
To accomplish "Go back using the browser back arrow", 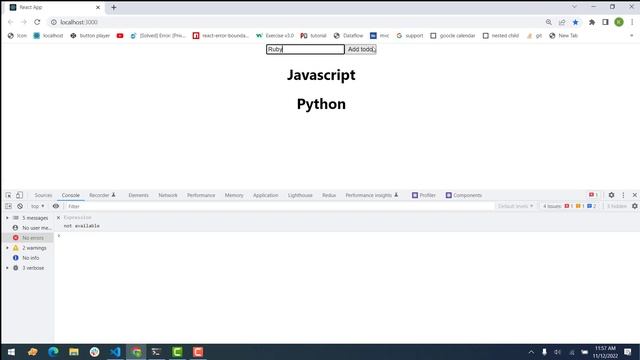I will pos(11,22).
